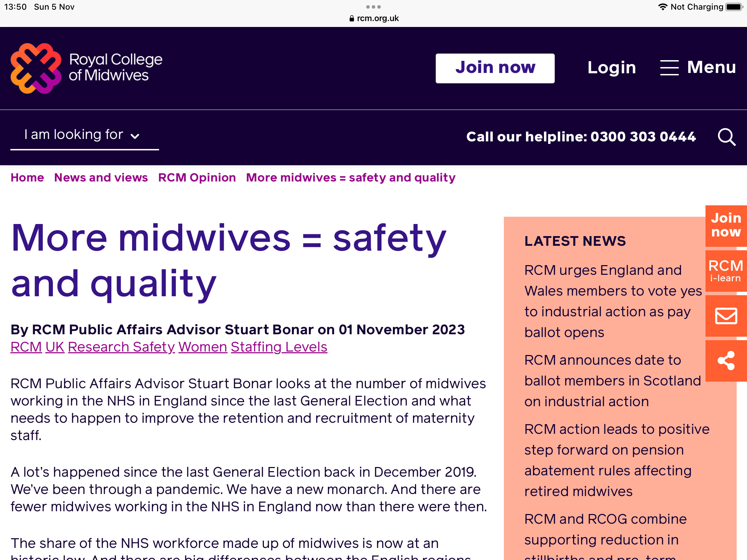747x560 pixels.
Task: Open RCM Opinion breadcrumb
Action: [197, 177]
